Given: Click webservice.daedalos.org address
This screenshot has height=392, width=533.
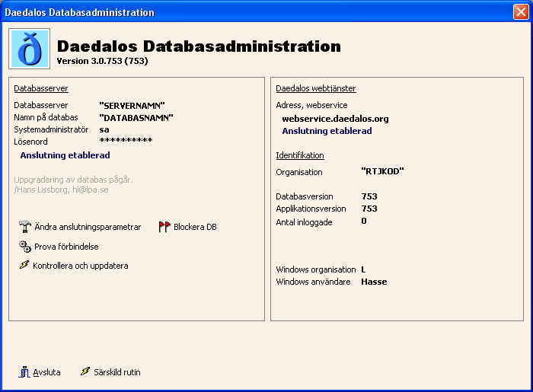Looking at the screenshot, I should pos(336,119).
